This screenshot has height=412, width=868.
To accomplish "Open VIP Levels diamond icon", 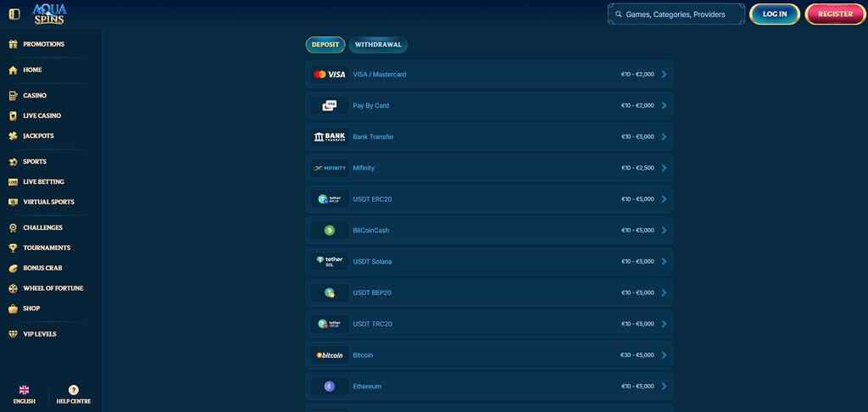I will [14, 334].
